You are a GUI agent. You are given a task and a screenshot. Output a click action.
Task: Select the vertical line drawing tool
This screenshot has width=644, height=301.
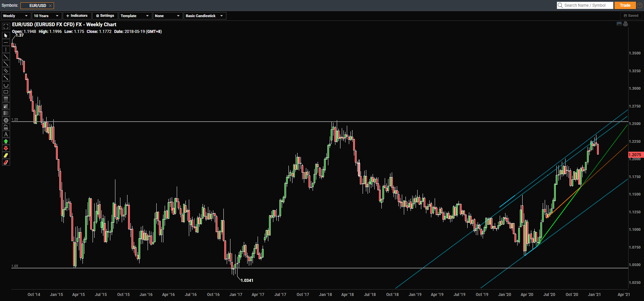pos(6,50)
